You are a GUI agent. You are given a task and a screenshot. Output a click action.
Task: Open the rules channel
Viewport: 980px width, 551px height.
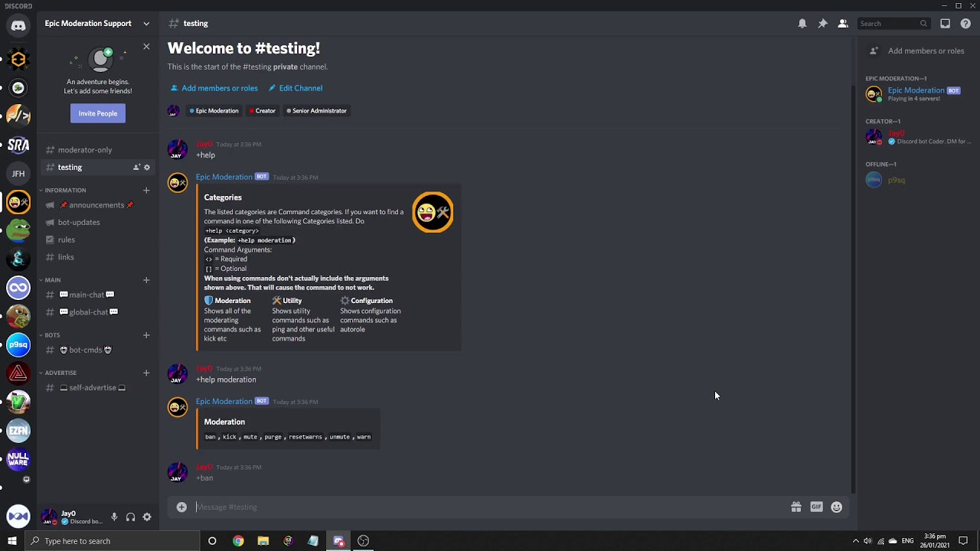tap(98, 240)
